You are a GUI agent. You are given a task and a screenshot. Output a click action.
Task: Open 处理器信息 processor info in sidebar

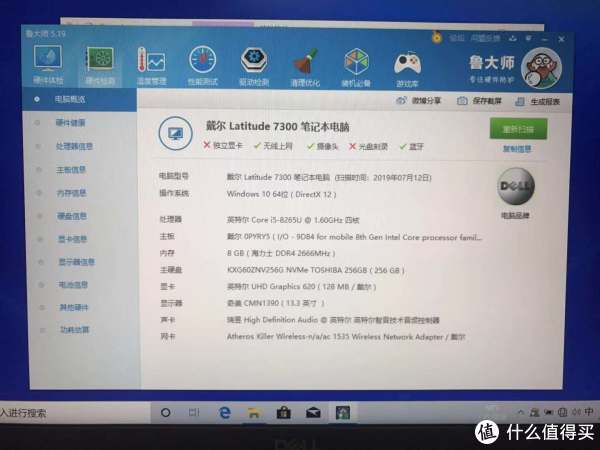coord(74,146)
